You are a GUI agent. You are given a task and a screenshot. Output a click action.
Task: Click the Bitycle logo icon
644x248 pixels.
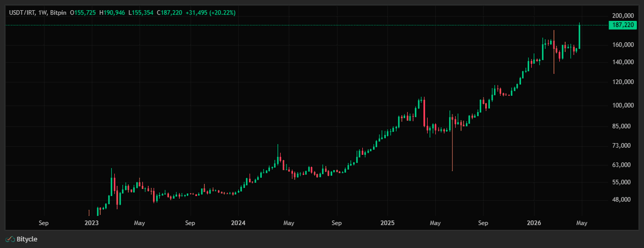[10, 239]
